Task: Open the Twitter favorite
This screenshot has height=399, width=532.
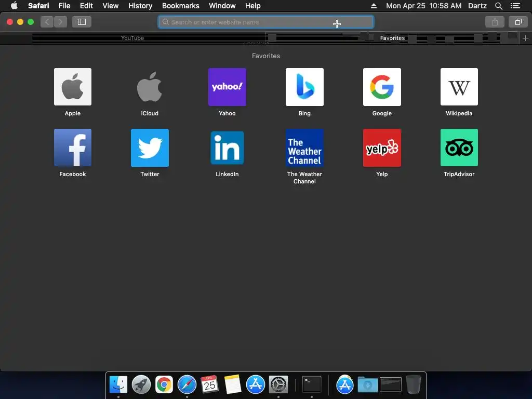Action: point(150,148)
